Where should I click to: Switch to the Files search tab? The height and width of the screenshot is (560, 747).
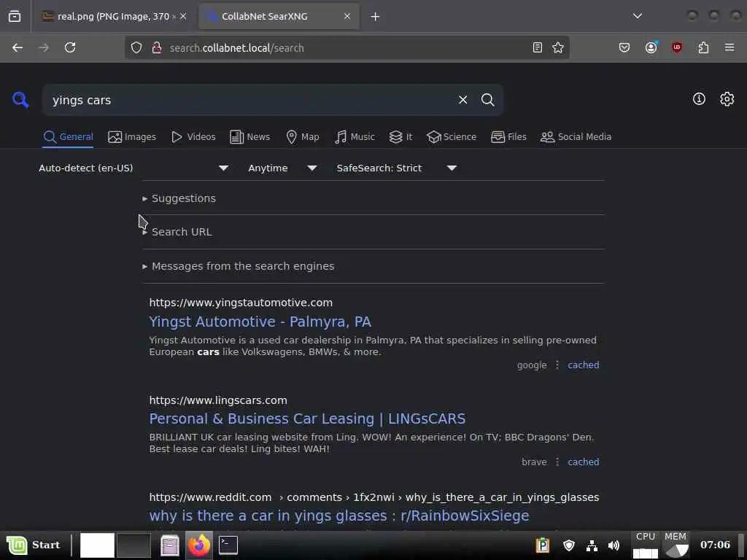tap(508, 136)
